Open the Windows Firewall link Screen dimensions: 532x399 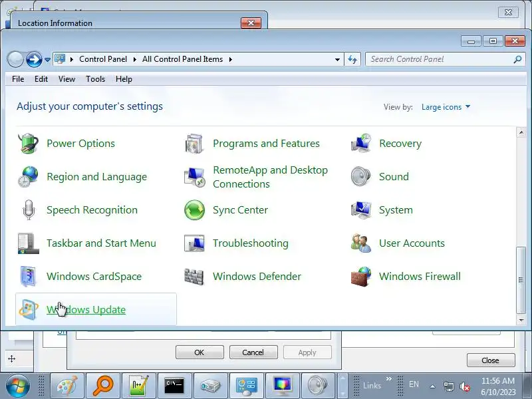click(x=420, y=277)
